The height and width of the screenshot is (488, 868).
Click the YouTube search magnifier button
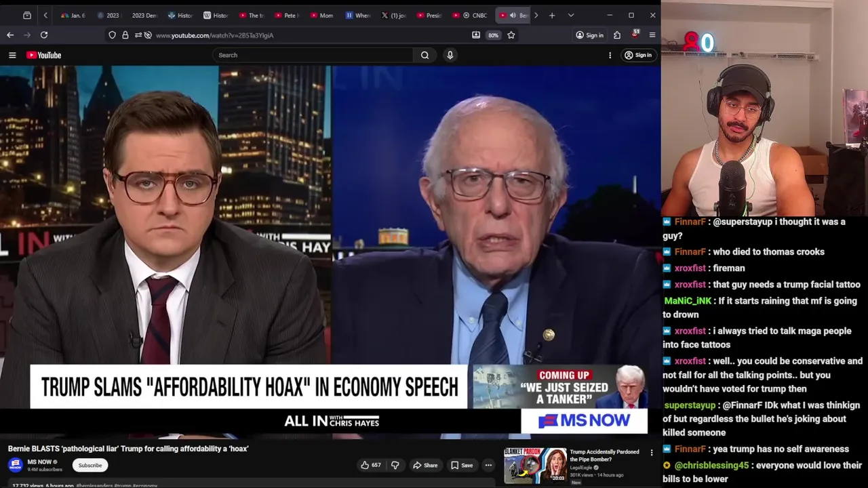tap(425, 55)
